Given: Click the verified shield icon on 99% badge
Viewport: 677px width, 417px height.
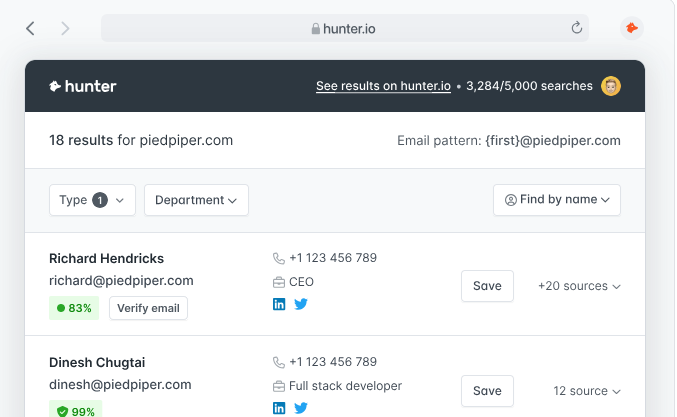Looking at the screenshot, I should click(x=63, y=411).
